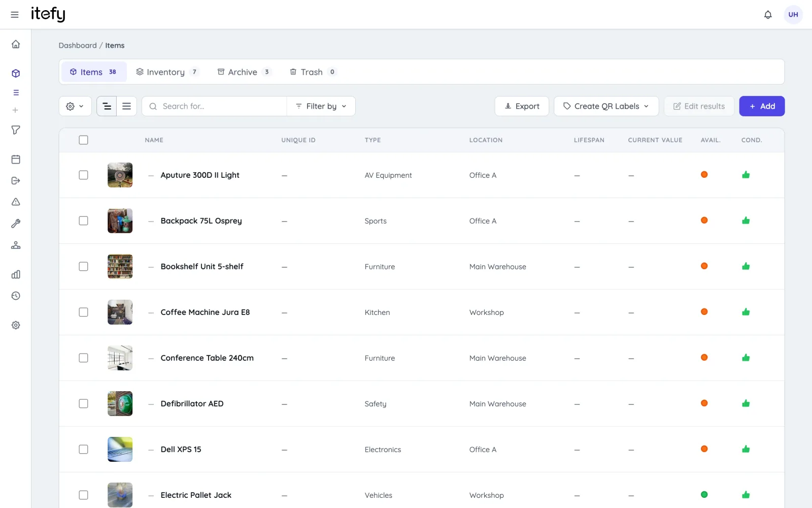Click the Edit results button
Image resolution: width=812 pixels, height=508 pixels.
pyautogui.click(x=699, y=106)
